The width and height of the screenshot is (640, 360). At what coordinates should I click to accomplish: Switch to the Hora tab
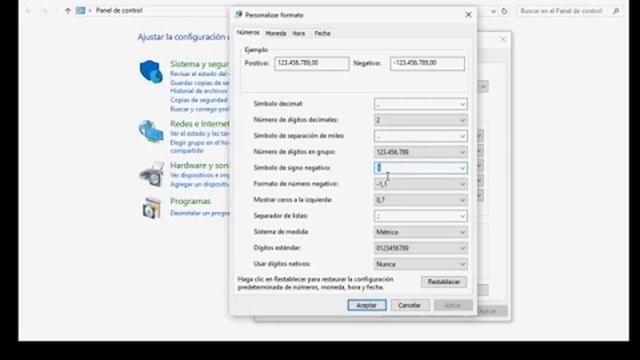(298, 33)
